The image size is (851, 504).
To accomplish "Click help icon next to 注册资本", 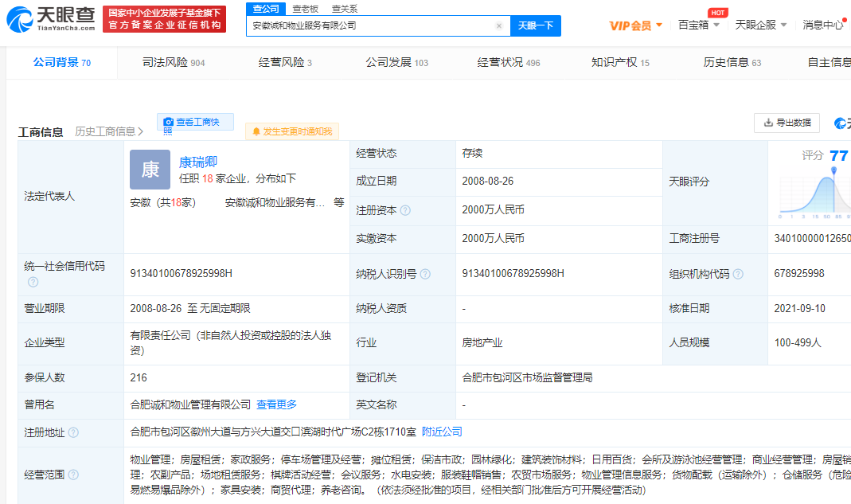I will tap(405, 211).
